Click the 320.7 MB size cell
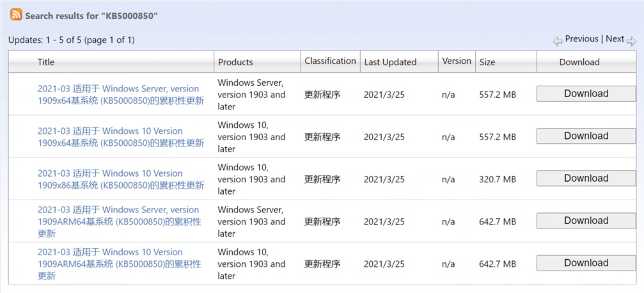The image size is (644, 293). pos(498,179)
